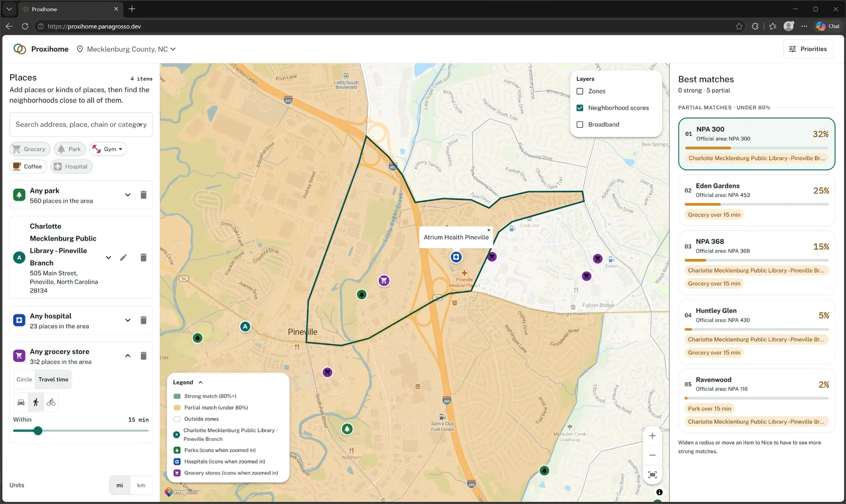Screen dimensions: 846x504
Task: Select the Travel time tab
Action: click(53, 379)
